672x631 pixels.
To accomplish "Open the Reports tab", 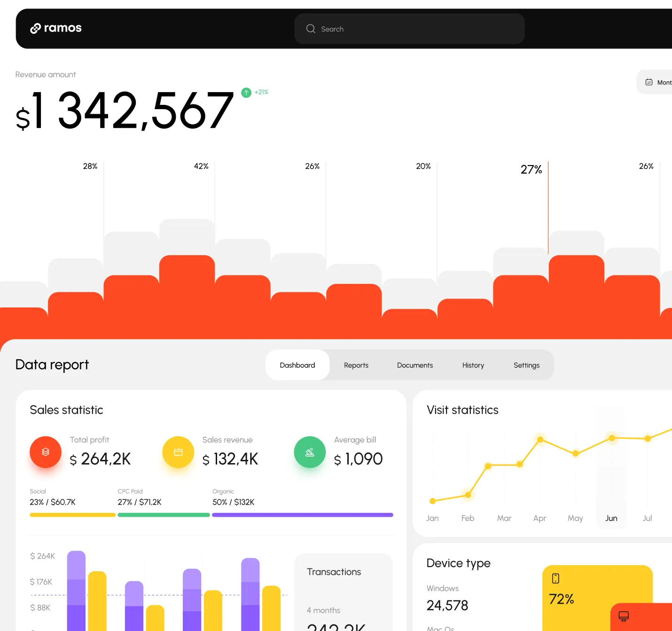I will coord(356,365).
